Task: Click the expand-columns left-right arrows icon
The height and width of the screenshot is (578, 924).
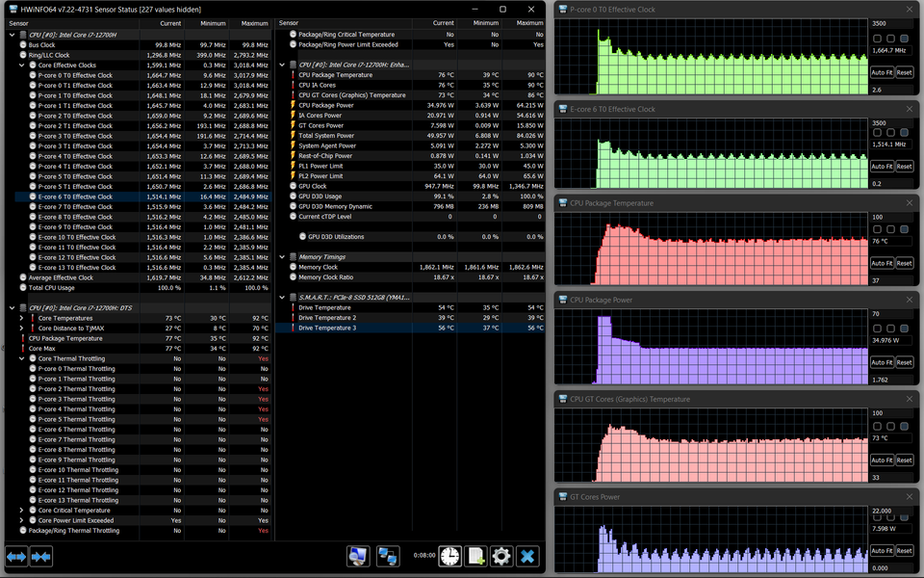Action: (x=16, y=556)
